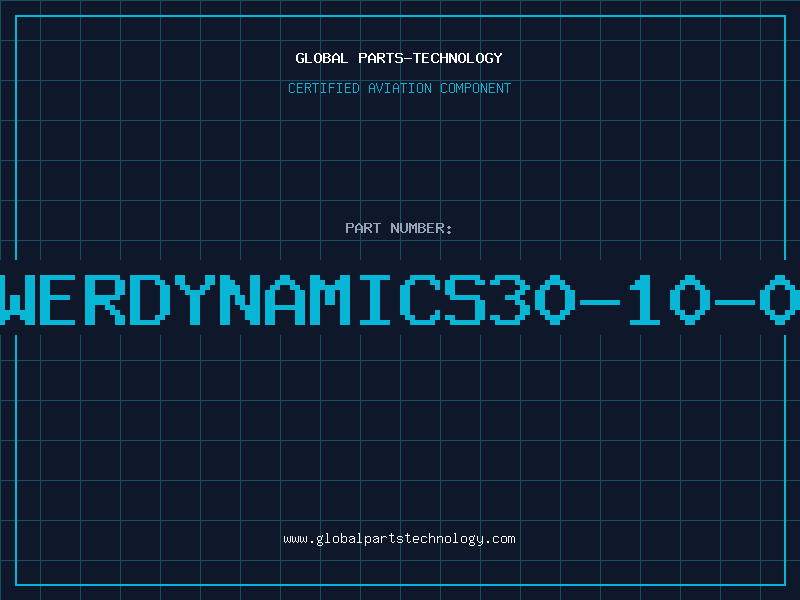Click the word GLOBAL in the header
Image resolution: width=800 pixels, height=600 pixels.
(320, 58)
